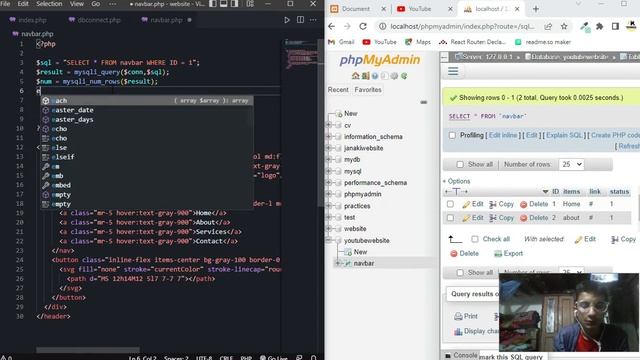Split the VS Code editor

(300, 20)
